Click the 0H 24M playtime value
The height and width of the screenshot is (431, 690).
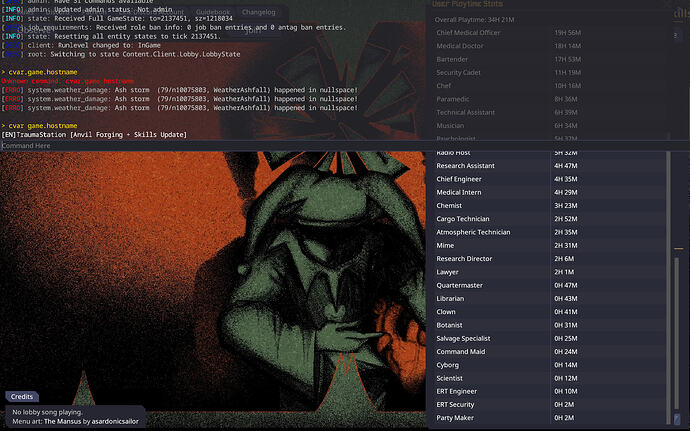pyautogui.click(x=565, y=351)
